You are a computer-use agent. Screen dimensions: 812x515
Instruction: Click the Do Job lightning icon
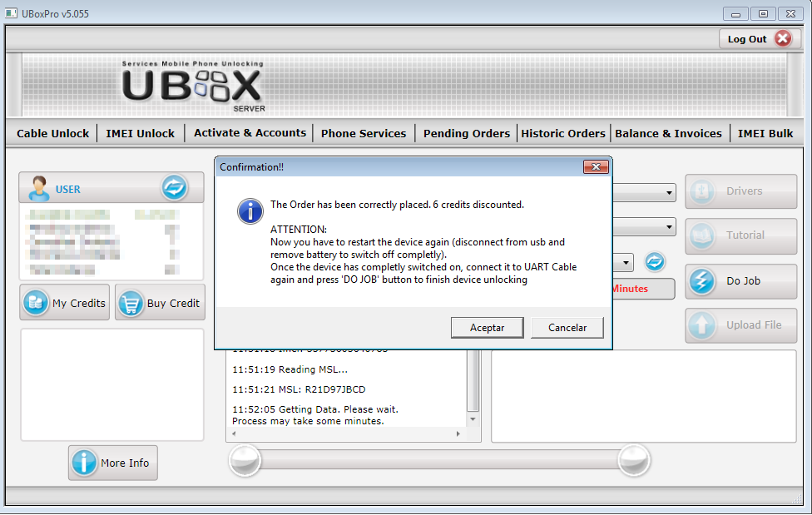coord(701,281)
